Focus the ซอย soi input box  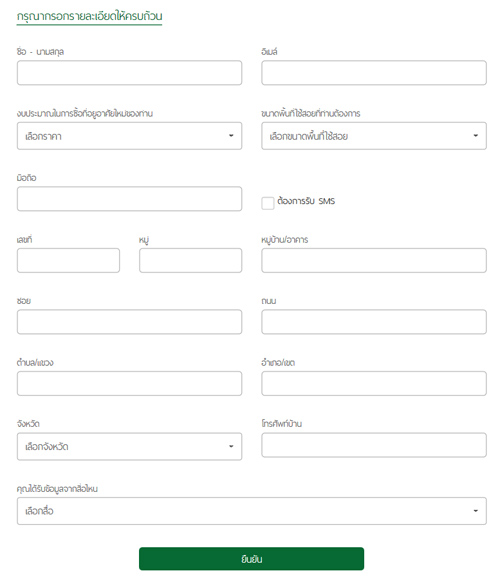129,322
